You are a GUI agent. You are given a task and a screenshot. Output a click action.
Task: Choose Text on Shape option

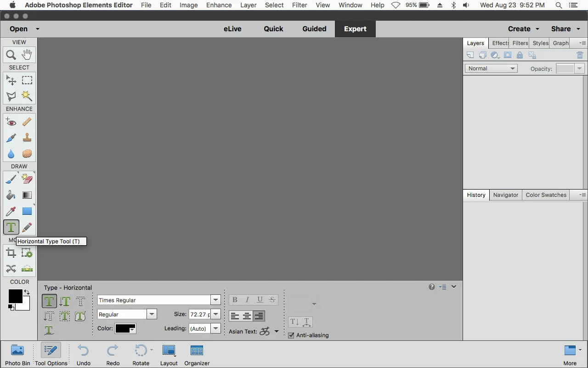click(x=80, y=316)
